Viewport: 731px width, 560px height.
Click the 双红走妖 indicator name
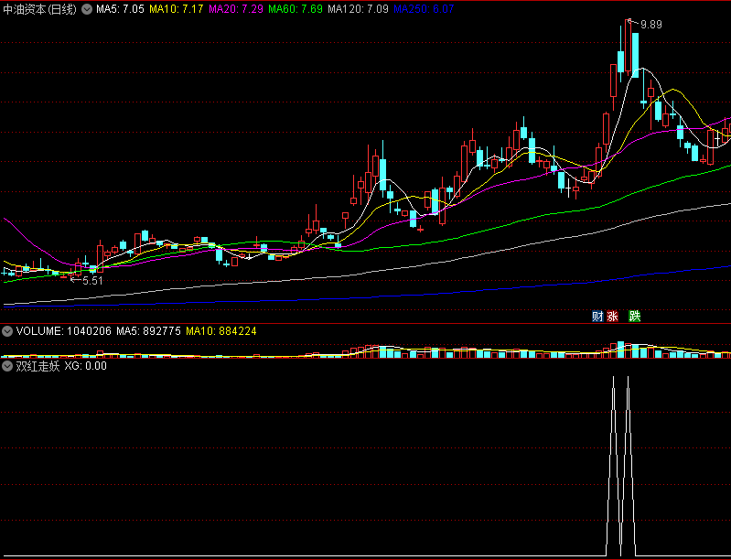(x=38, y=366)
